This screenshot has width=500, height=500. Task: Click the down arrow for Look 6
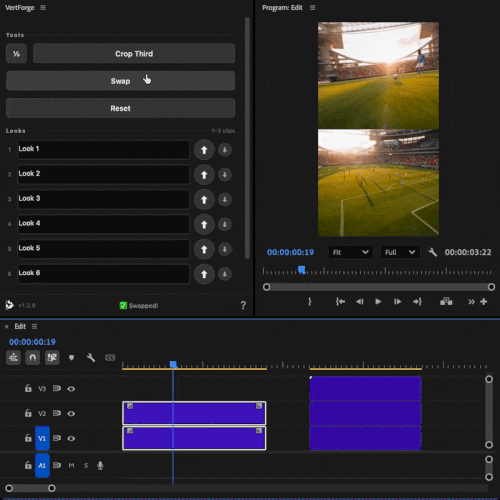(225, 274)
